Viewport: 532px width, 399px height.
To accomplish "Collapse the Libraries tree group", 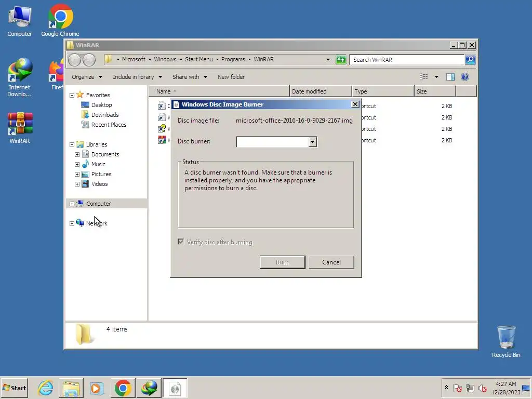I will point(72,144).
